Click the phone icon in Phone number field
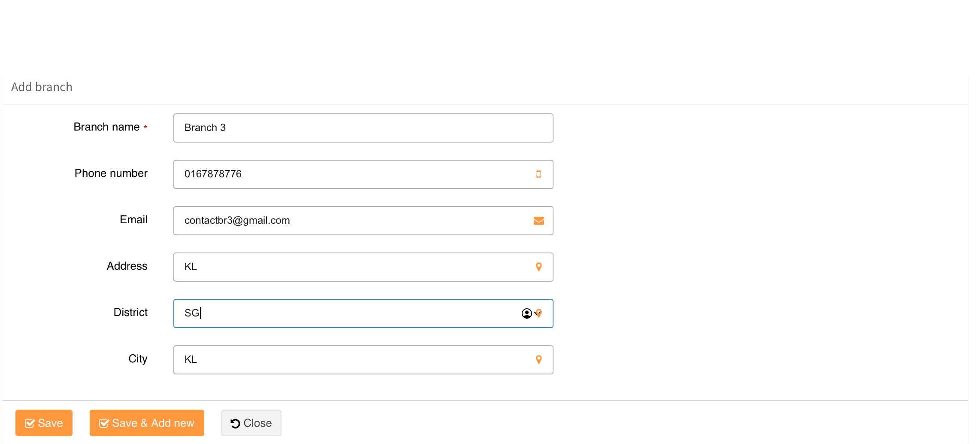 click(x=538, y=174)
